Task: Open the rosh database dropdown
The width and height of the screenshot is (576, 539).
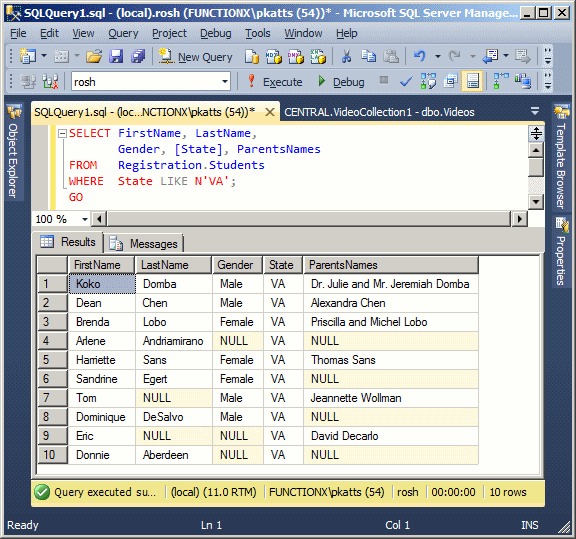Action: click(225, 82)
